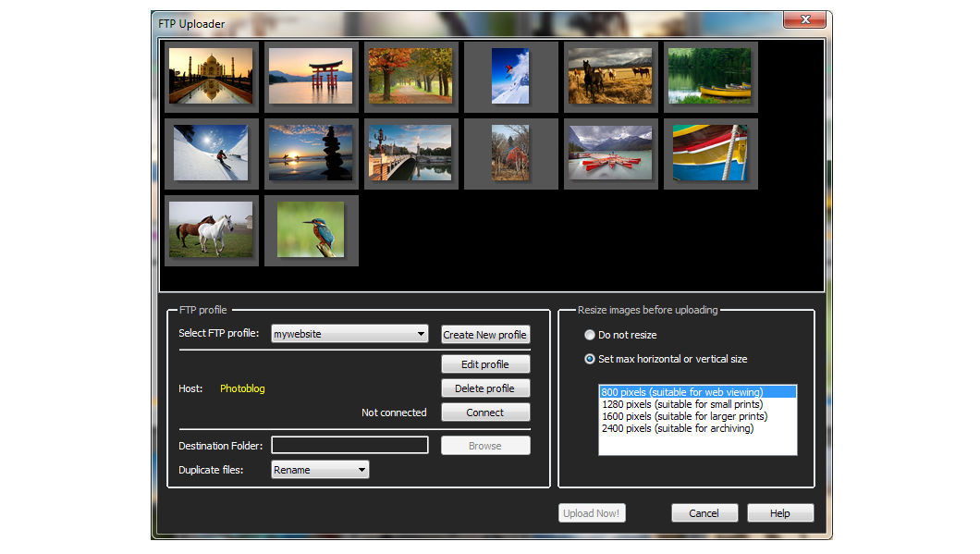
Task: Select the skier on sunny slope thumbnail
Action: [211, 154]
